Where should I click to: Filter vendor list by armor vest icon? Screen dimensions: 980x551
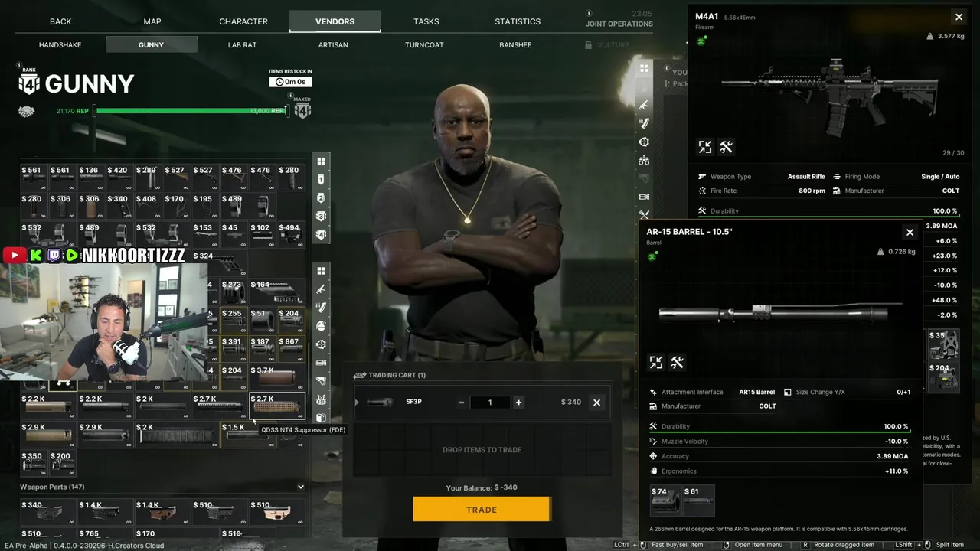point(322,399)
